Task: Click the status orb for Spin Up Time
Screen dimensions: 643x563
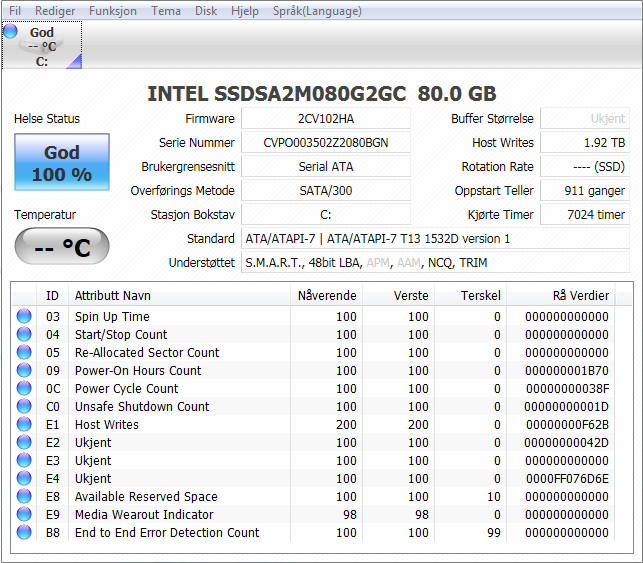Action: click(x=24, y=316)
